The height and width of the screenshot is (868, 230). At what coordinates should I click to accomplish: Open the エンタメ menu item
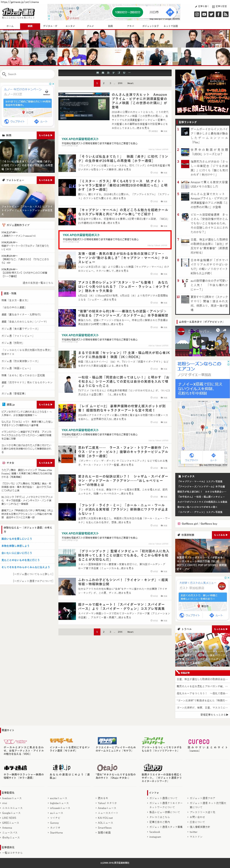70,26
